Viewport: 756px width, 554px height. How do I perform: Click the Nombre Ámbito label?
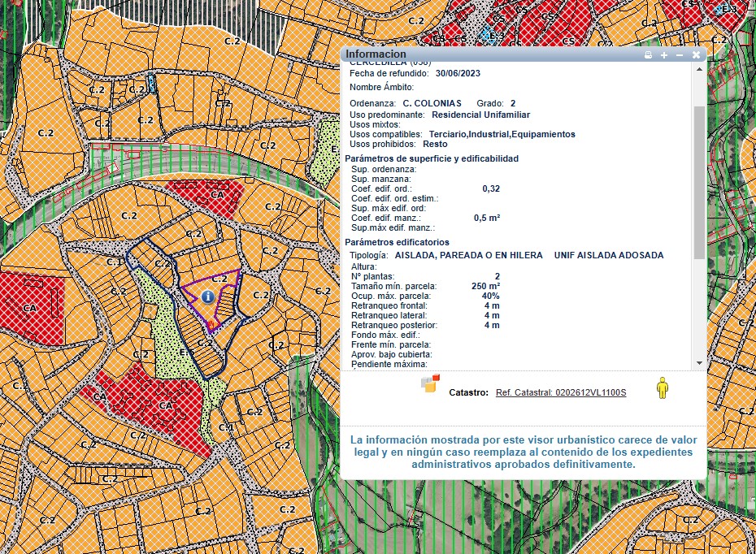tap(381, 87)
